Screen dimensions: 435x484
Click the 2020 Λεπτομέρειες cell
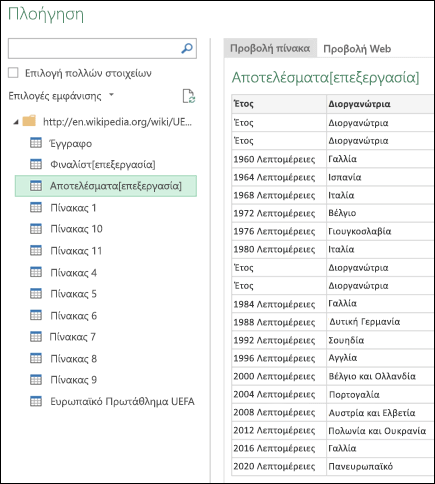[279, 466]
